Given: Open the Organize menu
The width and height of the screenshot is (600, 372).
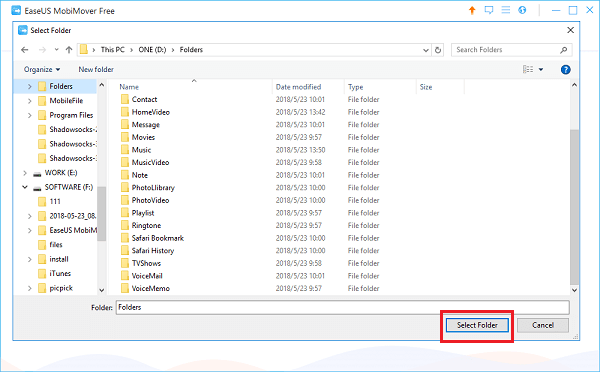Looking at the screenshot, I should (42, 69).
